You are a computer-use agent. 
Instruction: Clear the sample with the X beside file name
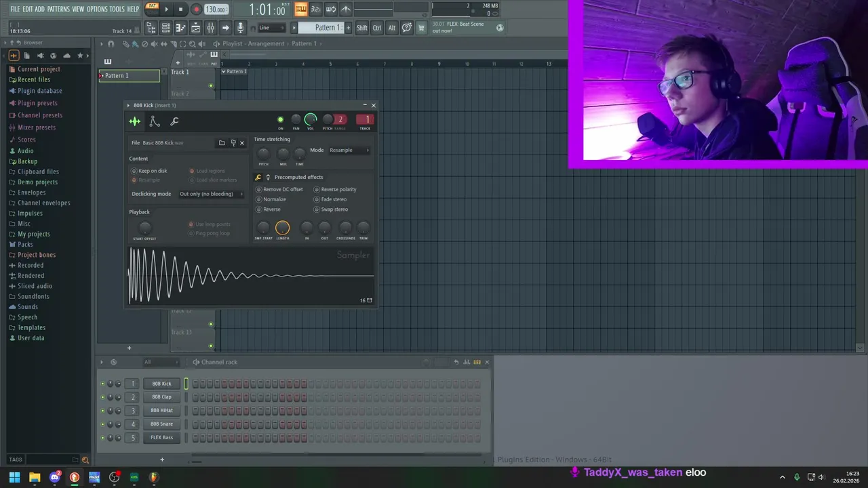tap(242, 143)
